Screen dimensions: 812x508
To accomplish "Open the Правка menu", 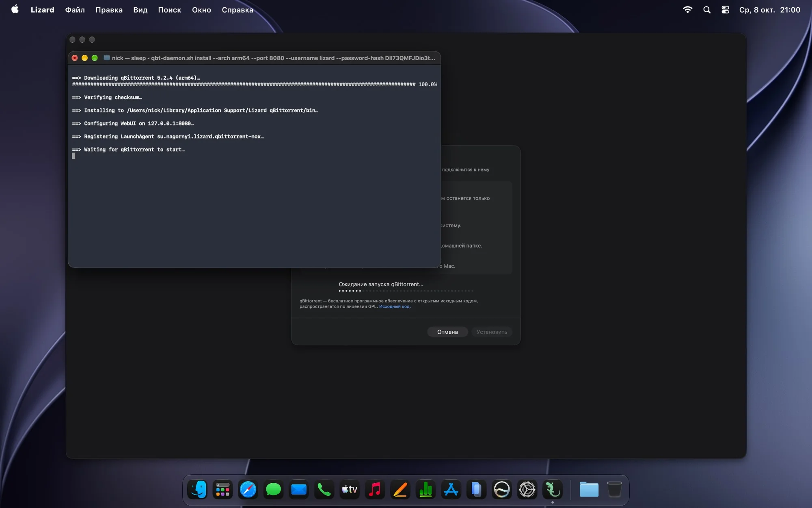I will click(x=109, y=10).
